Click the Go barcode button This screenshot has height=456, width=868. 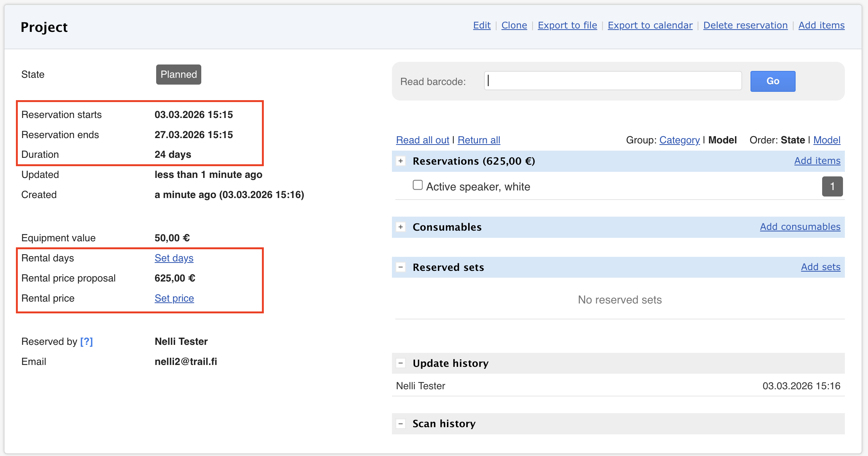click(772, 81)
